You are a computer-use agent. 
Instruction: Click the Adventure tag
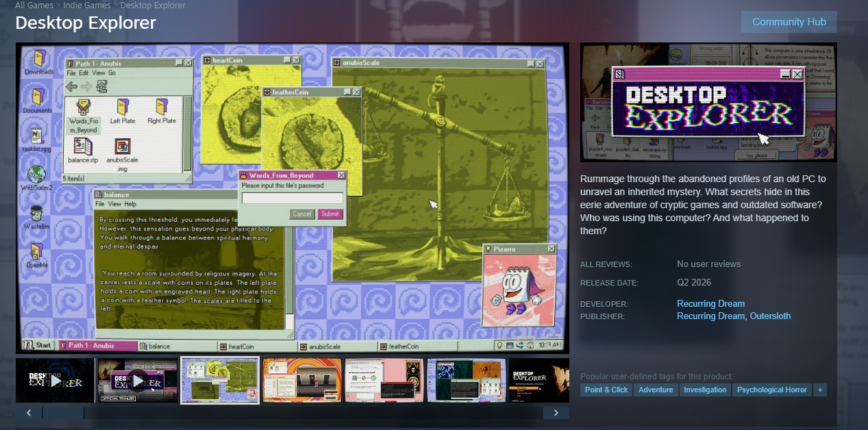pyautogui.click(x=656, y=390)
